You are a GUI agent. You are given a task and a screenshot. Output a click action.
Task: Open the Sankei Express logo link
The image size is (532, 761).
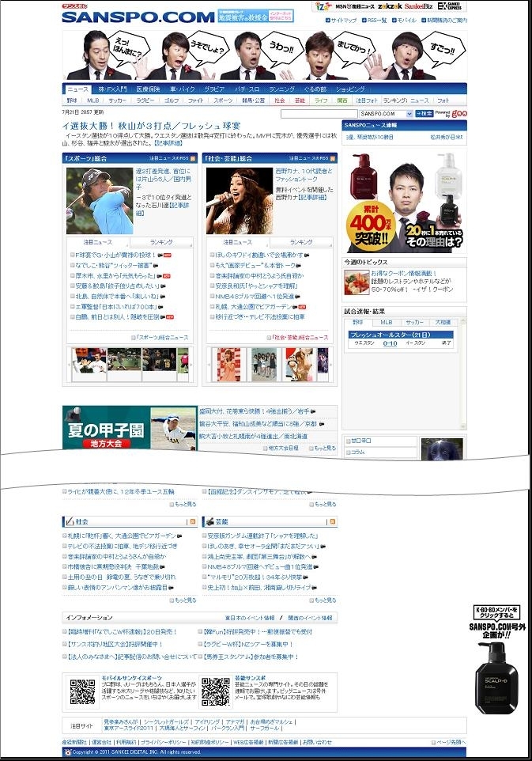449,6
